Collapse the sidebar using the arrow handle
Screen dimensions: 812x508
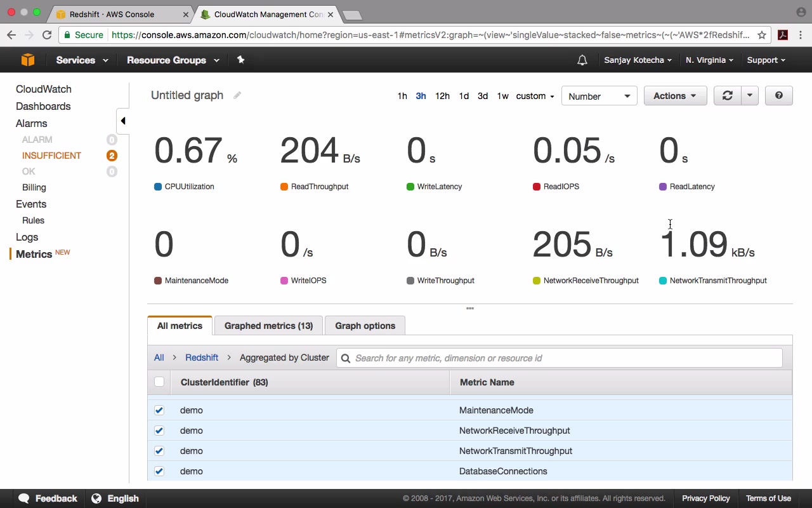pyautogui.click(x=123, y=121)
